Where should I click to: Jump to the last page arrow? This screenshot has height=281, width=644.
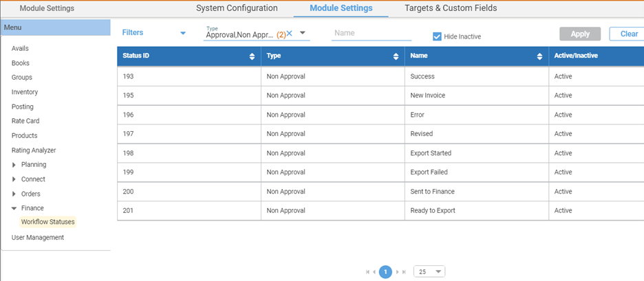(x=404, y=272)
